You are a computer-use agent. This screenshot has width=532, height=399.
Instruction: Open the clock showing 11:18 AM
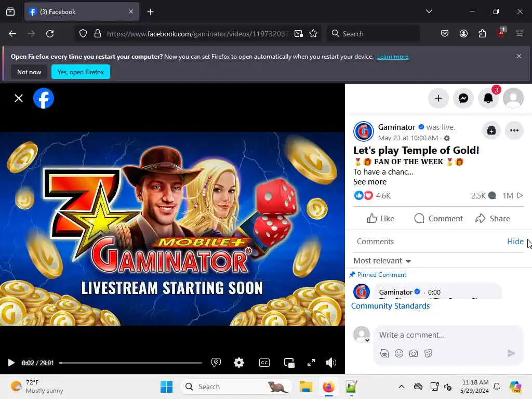pyautogui.click(x=475, y=387)
